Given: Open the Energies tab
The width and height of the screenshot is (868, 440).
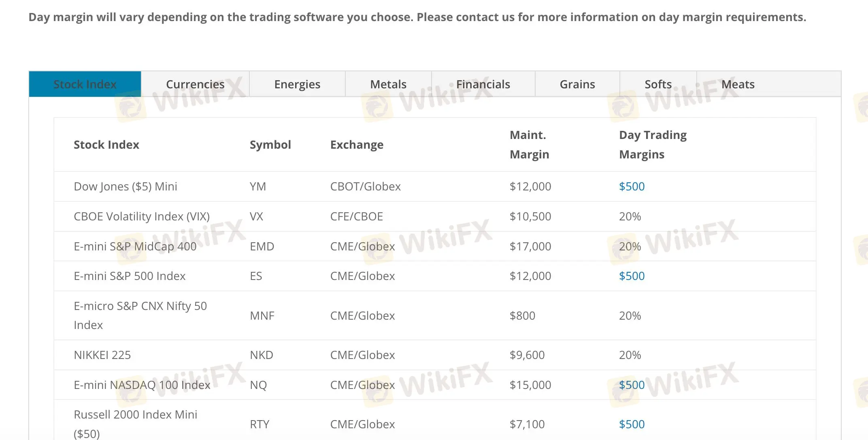Looking at the screenshot, I should tap(297, 84).
